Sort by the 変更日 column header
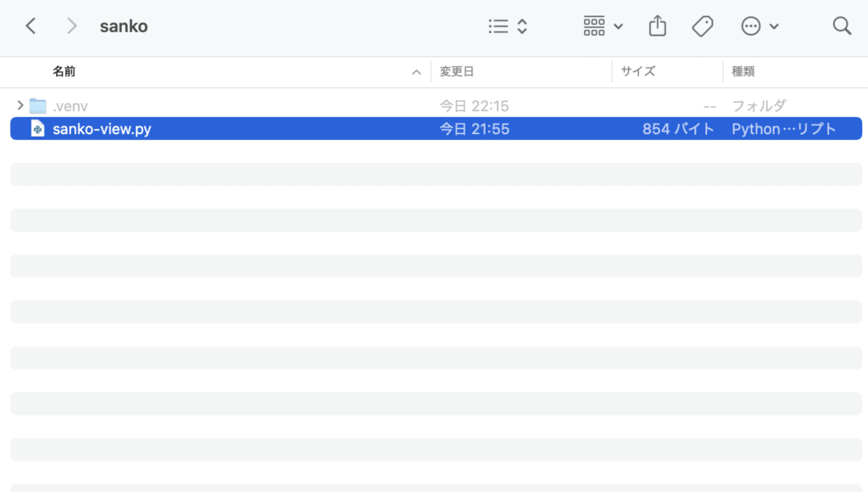The height and width of the screenshot is (492, 868). point(456,72)
